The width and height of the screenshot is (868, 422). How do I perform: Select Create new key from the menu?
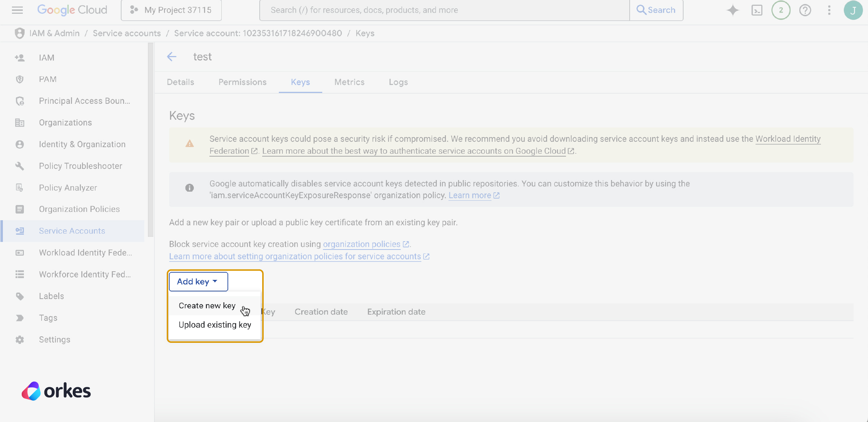(x=207, y=306)
